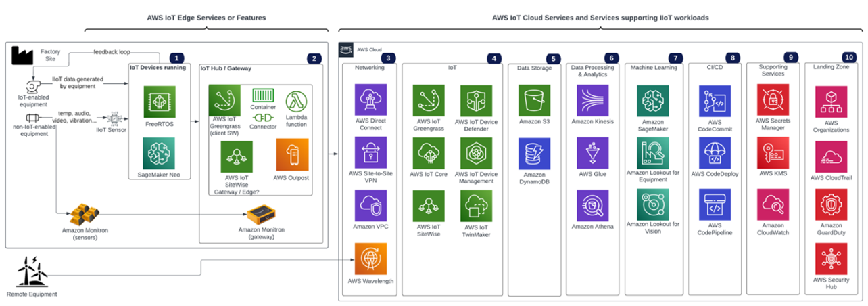868x306 pixels.
Task: Select the AWS IoT SiteWise cloud icon
Action: tap(429, 206)
